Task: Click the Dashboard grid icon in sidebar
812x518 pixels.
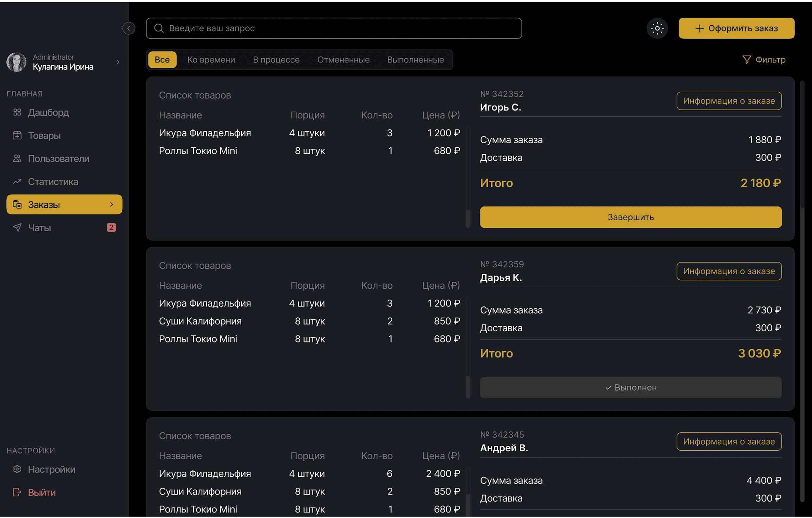Action: [x=17, y=112]
